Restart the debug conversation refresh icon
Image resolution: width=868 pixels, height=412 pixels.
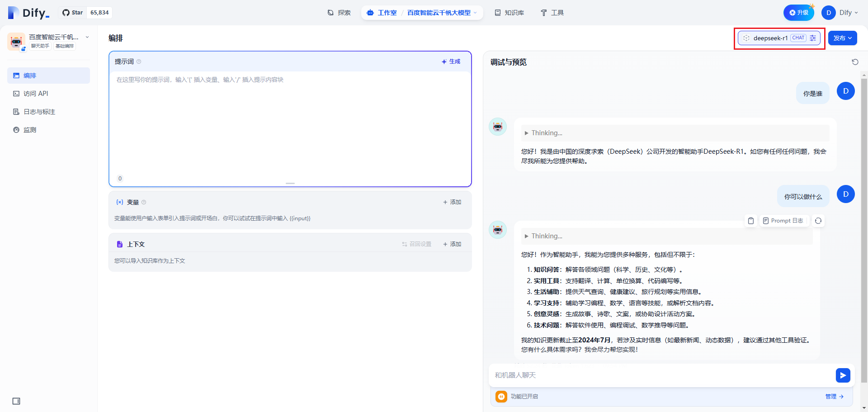click(x=855, y=62)
